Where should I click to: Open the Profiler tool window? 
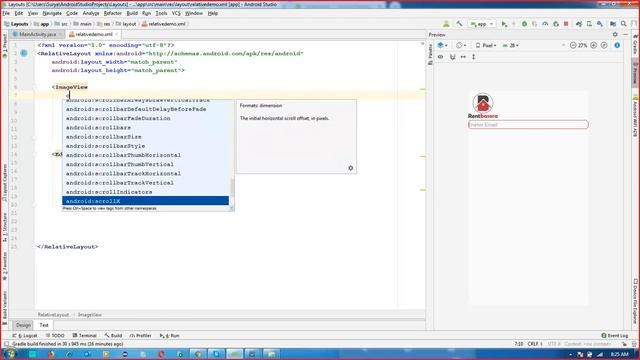pyautogui.click(x=140, y=336)
